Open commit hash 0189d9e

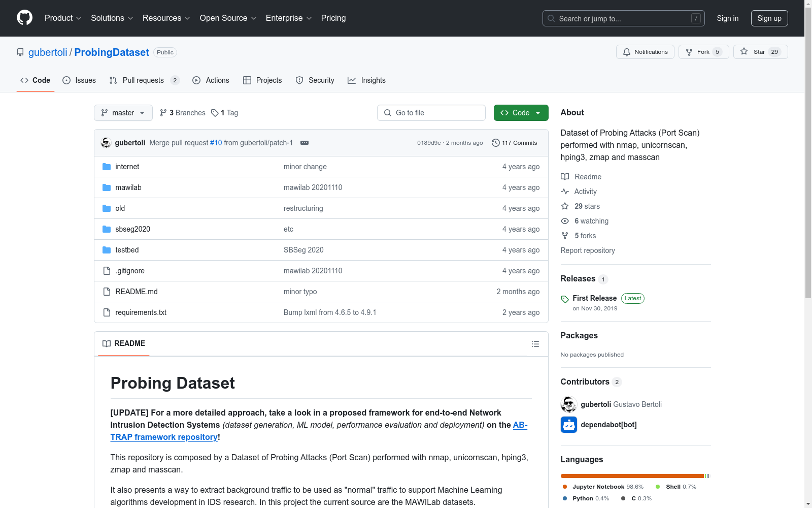pos(429,143)
